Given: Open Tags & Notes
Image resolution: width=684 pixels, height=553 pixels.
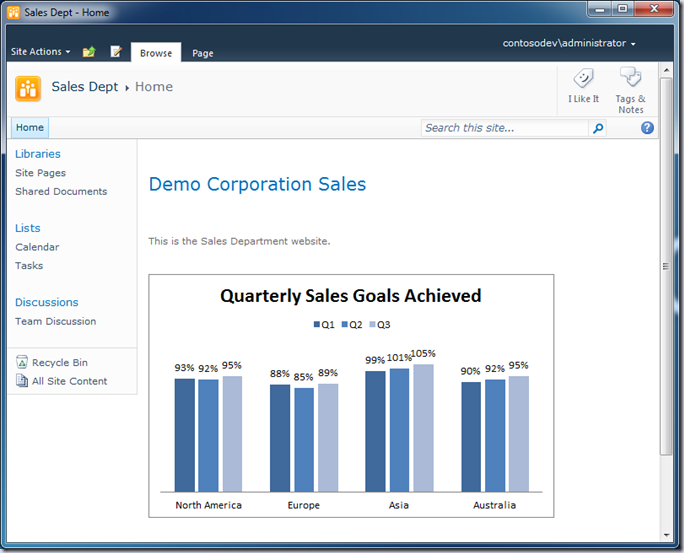Looking at the screenshot, I should coord(631,91).
